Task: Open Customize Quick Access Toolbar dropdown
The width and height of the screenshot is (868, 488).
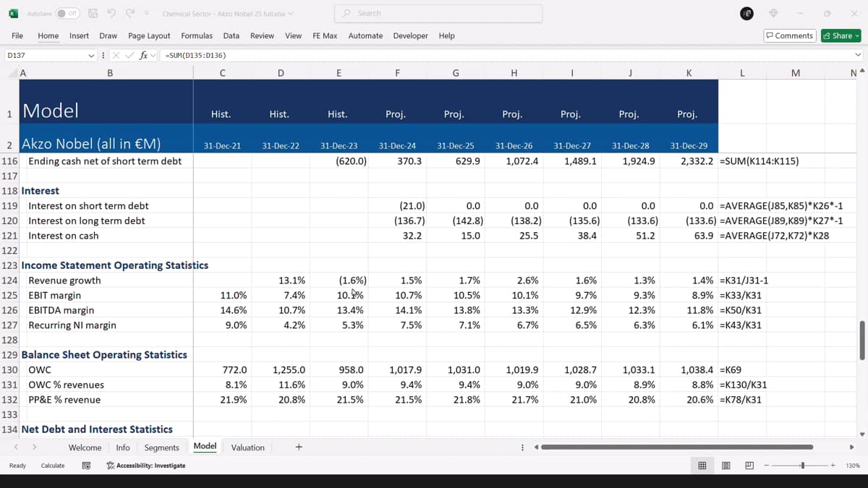Action: pyautogui.click(x=147, y=13)
